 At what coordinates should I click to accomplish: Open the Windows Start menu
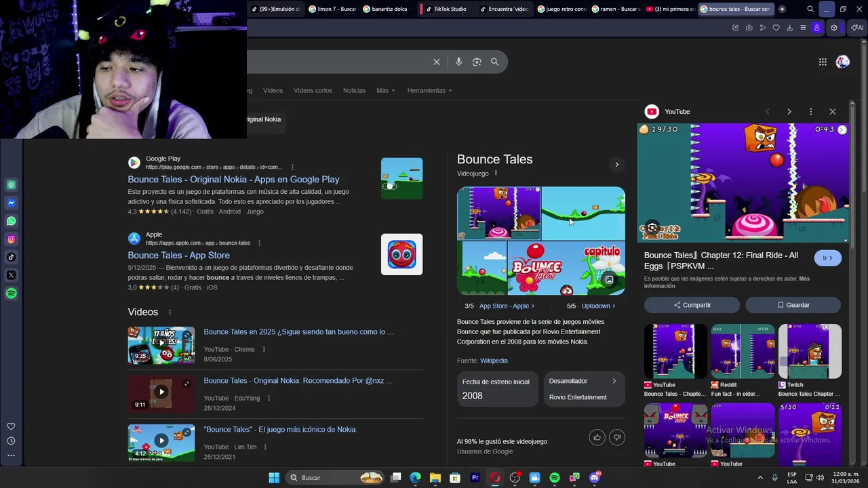(274, 478)
